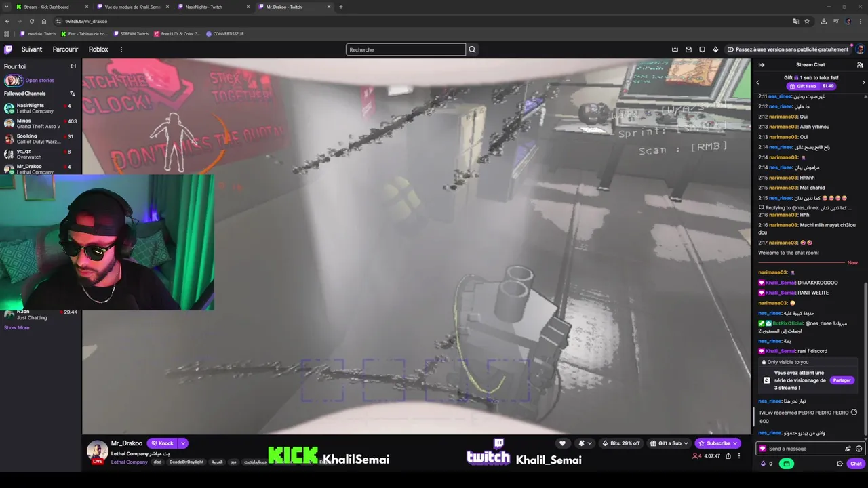Viewport: 868px width, 488px height.
Task: Open the three-dot more menu beside Roblox
Action: click(x=121, y=49)
